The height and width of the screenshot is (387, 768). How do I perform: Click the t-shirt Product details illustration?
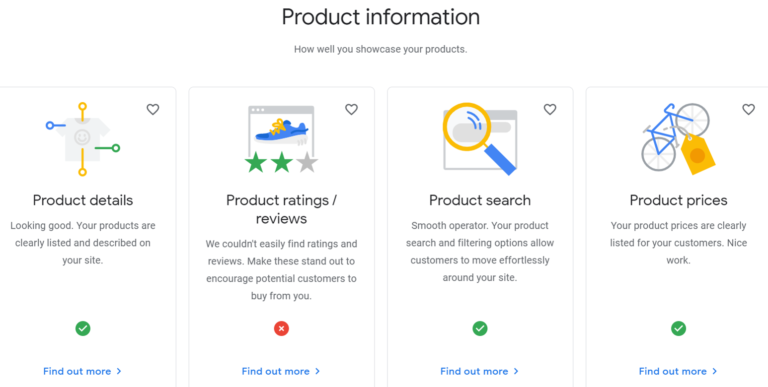coord(83,139)
